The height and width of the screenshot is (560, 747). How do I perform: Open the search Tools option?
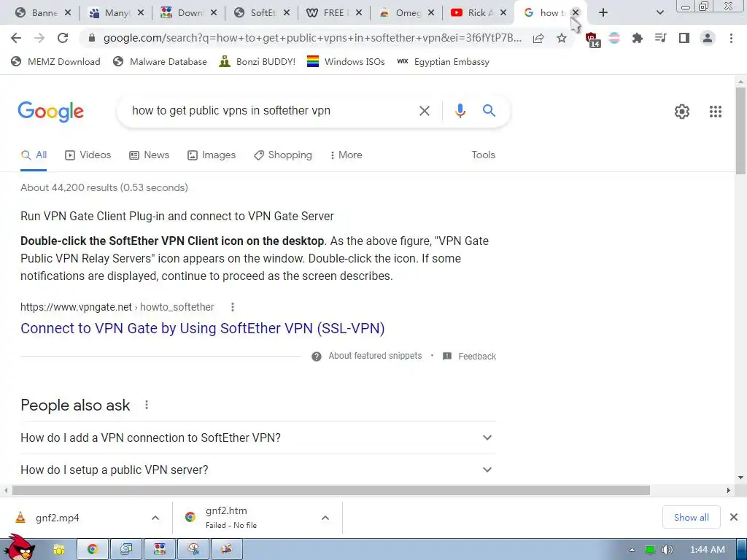[x=483, y=155]
